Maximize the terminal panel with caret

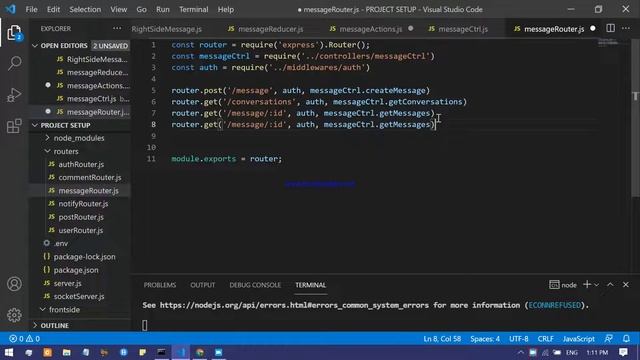click(x=610, y=284)
